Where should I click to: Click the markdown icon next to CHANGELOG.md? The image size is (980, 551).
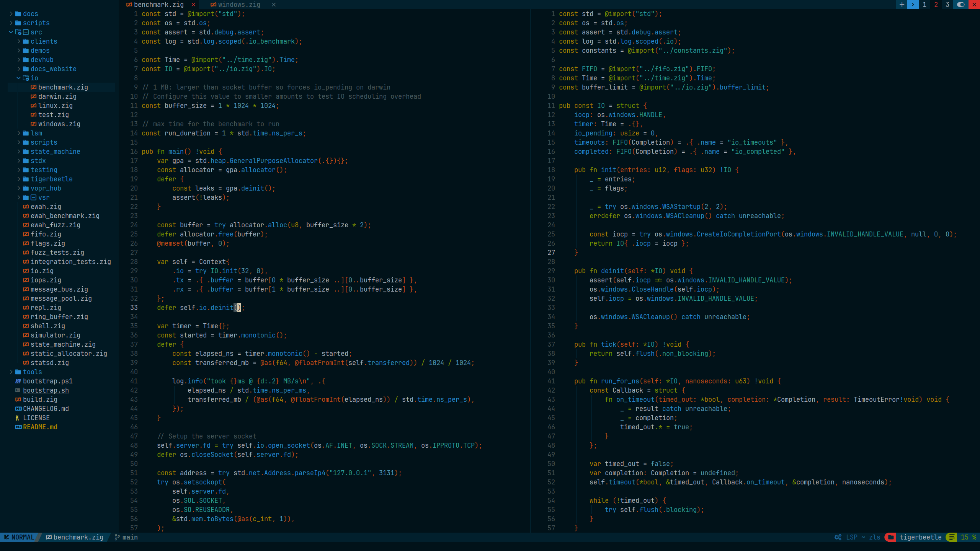[x=18, y=409]
